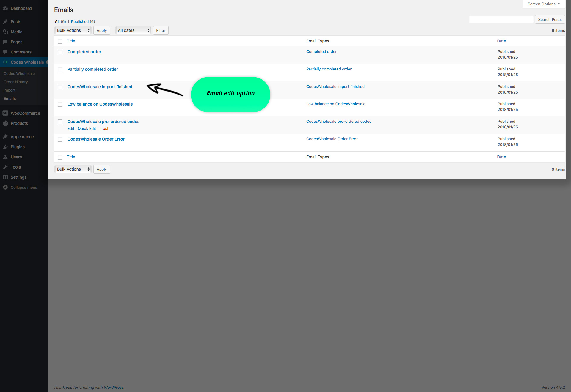This screenshot has width=571, height=392.
Task: Open the Import submenu item
Action: (10, 90)
